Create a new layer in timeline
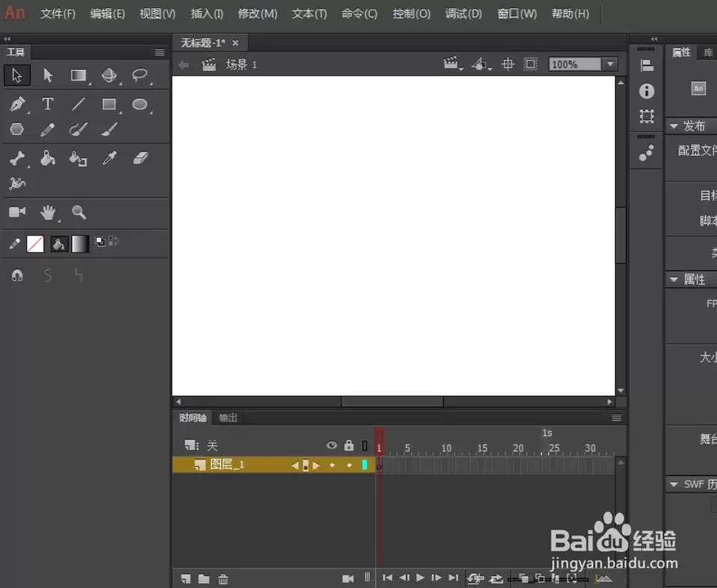 pos(186,579)
